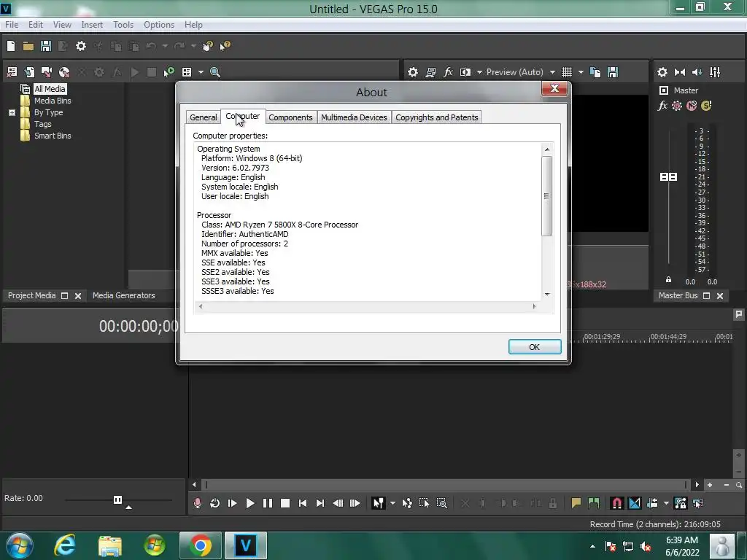Open the Options menu

coord(159,25)
